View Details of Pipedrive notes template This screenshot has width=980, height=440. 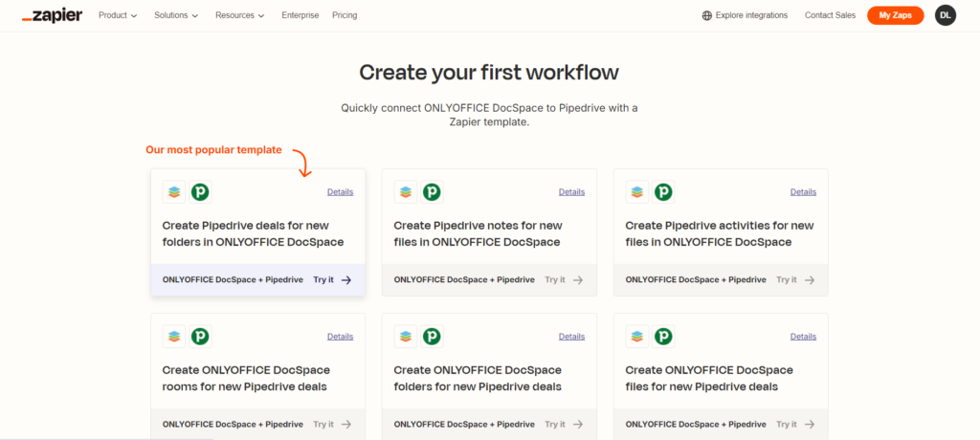pyautogui.click(x=572, y=192)
